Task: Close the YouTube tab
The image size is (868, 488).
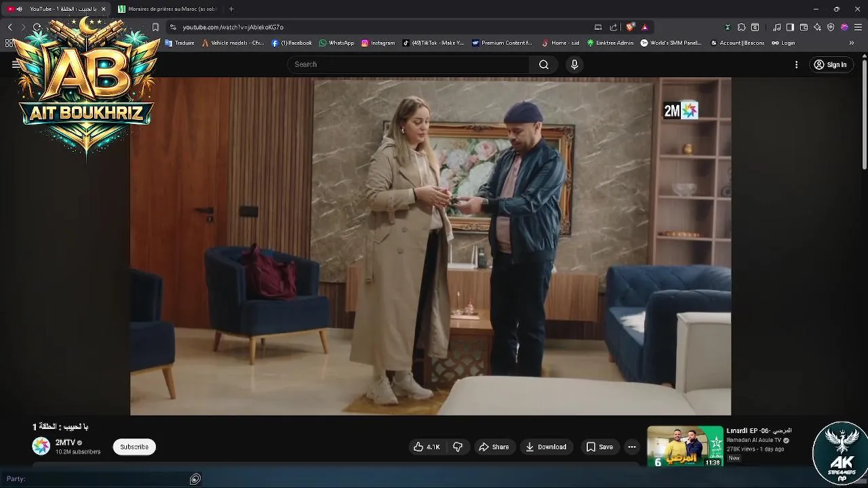Action: 103,9
